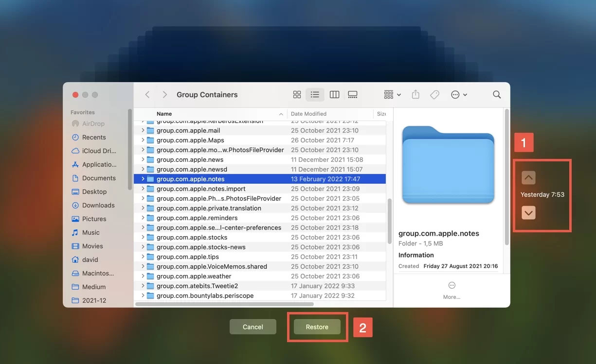
Task: Click the Group Containers window title
Action: (x=207, y=95)
